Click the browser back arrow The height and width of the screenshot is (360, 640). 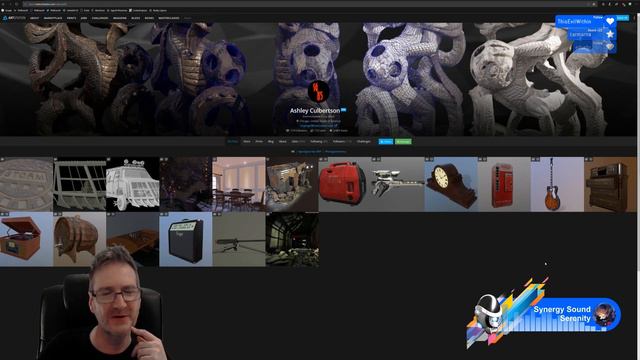click(3, 4)
